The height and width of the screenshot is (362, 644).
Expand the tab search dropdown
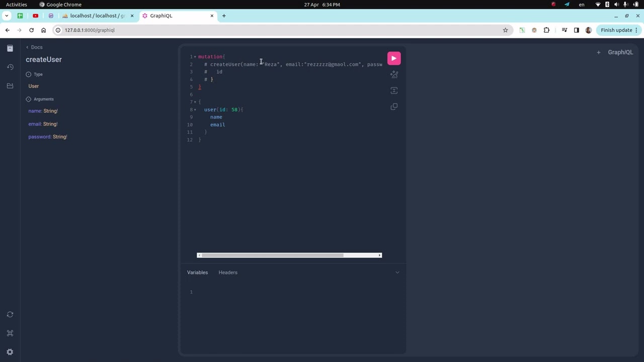pyautogui.click(x=6, y=16)
